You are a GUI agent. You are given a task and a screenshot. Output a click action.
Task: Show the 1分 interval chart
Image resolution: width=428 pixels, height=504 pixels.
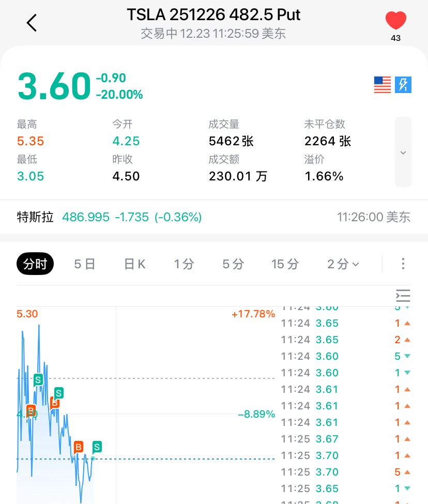(x=184, y=264)
